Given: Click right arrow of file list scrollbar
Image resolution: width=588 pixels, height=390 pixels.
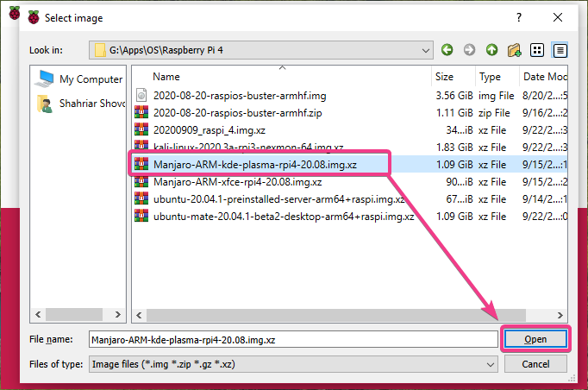Looking at the screenshot, I should (560, 315).
